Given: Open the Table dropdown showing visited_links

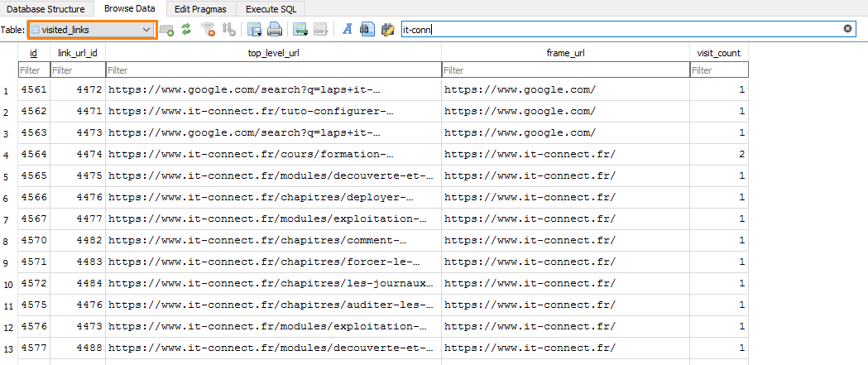Looking at the screenshot, I should tap(92, 30).
